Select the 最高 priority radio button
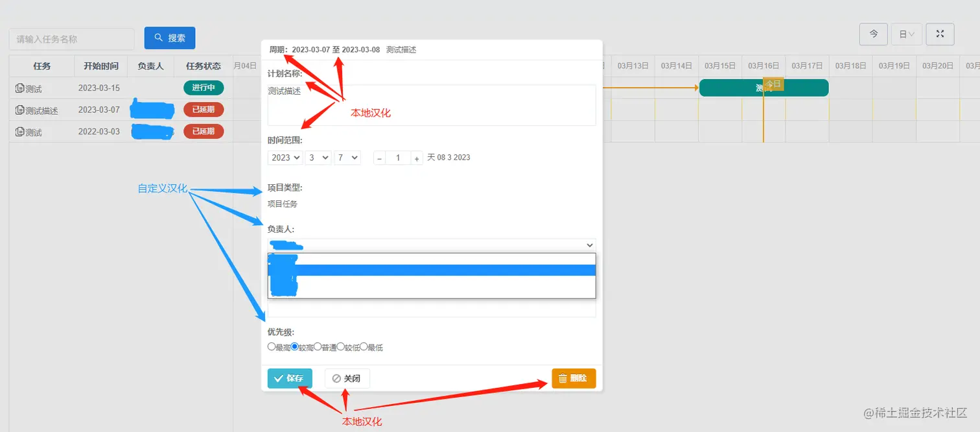This screenshot has width=980, height=432. 271,346
